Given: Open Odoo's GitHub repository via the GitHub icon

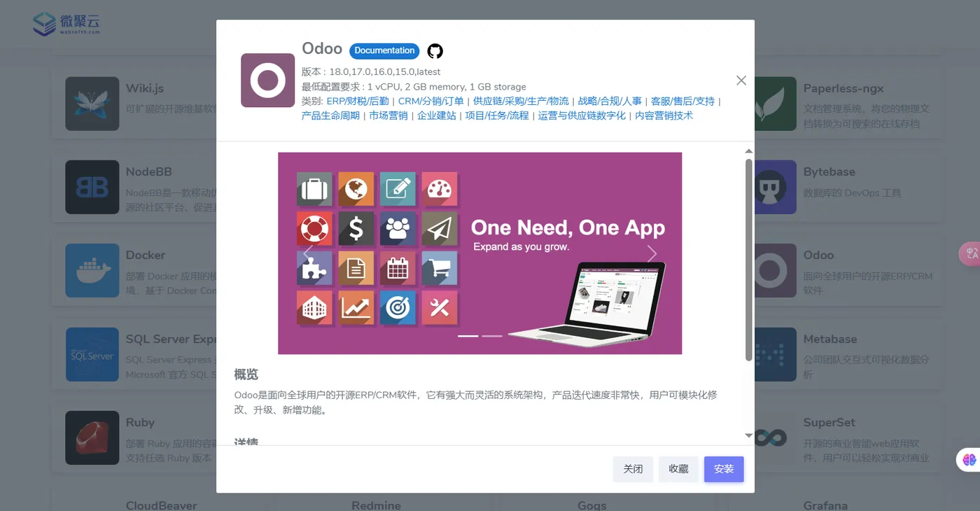Looking at the screenshot, I should click(434, 50).
